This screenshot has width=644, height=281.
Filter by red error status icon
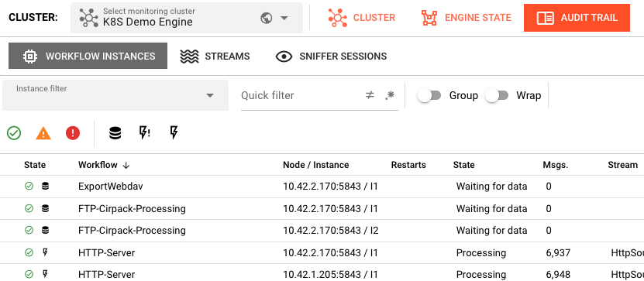tap(73, 133)
